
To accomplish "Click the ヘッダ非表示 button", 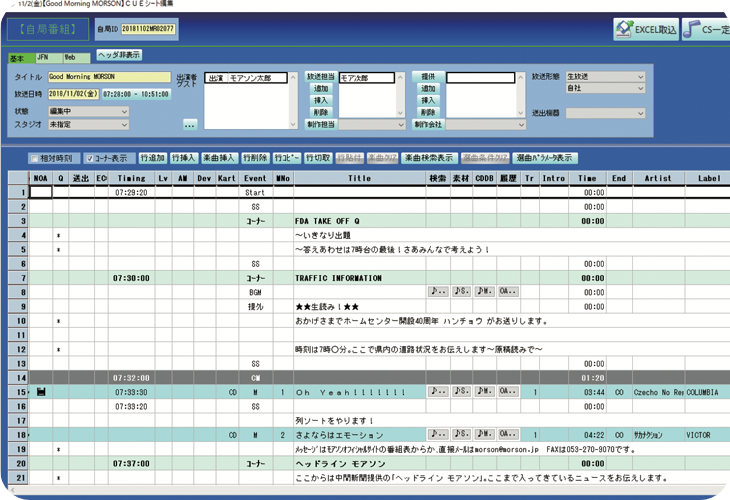I will 119,55.
